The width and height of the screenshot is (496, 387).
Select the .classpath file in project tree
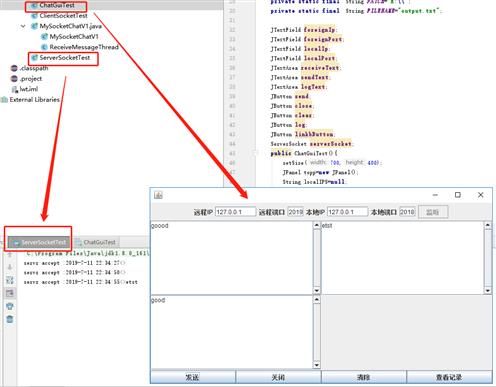[x=29, y=68]
